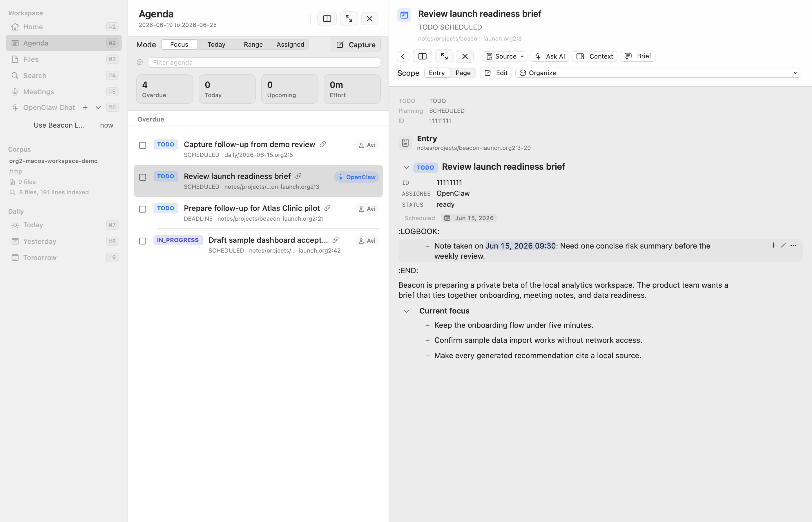Image resolution: width=812 pixels, height=522 pixels.
Task: Toggle detail pane split view icon
Action: (x=422, y=56)
